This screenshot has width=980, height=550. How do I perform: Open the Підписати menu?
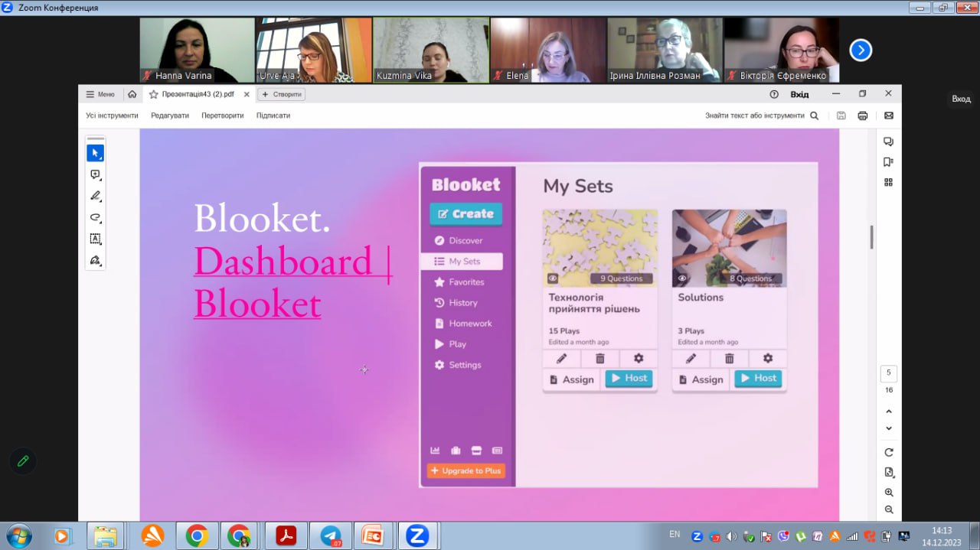[x=273, y=116]
